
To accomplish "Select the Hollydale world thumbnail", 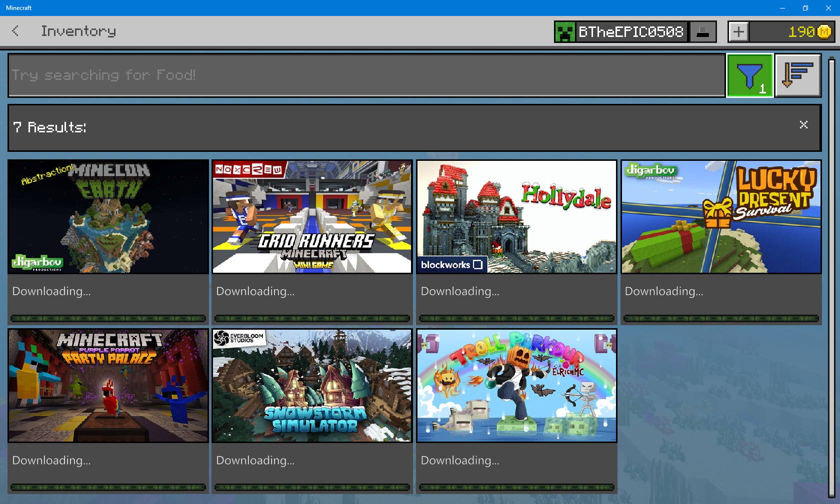I will (516, 216).
